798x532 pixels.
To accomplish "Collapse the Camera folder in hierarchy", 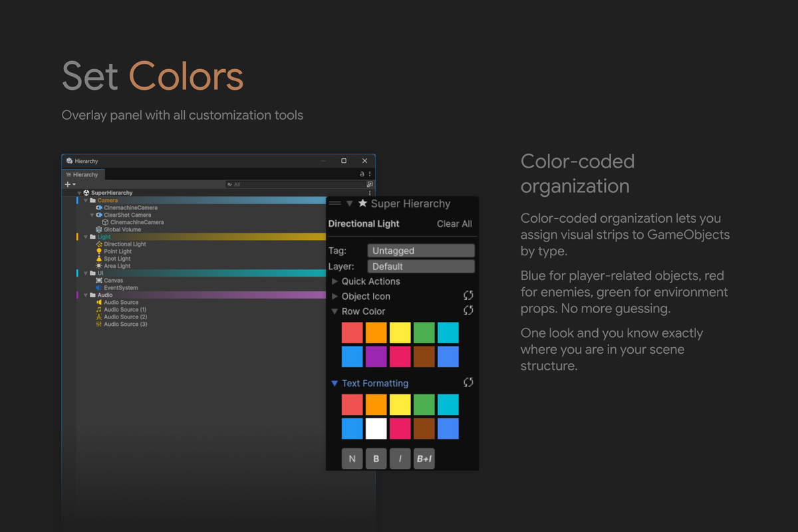I will pyautogui.click(x=86, y=200).
